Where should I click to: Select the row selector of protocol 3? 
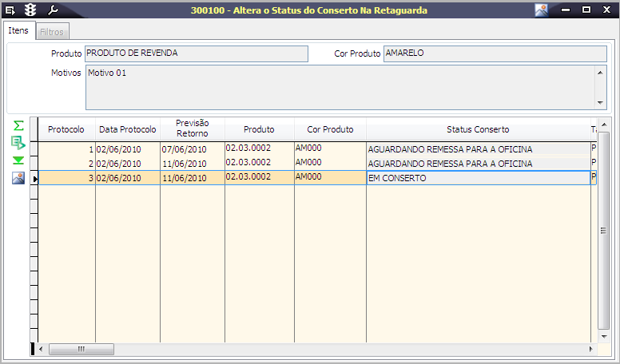click(34, 178)
